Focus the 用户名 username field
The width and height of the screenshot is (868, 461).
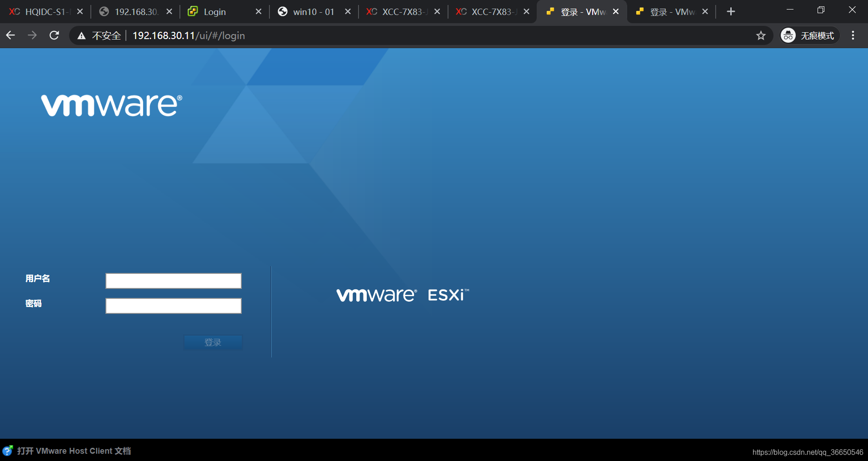(174, 281)
